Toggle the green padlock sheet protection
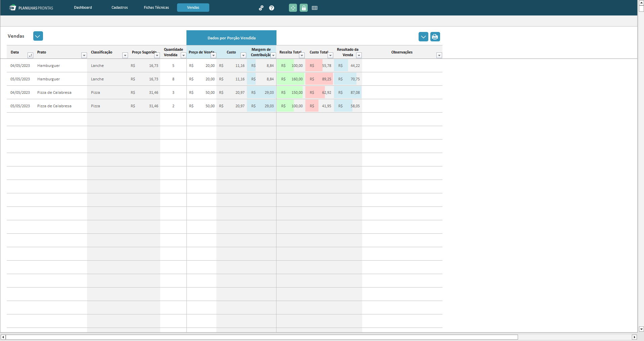This screenshot has height=341, width=644. pos(304,8)
